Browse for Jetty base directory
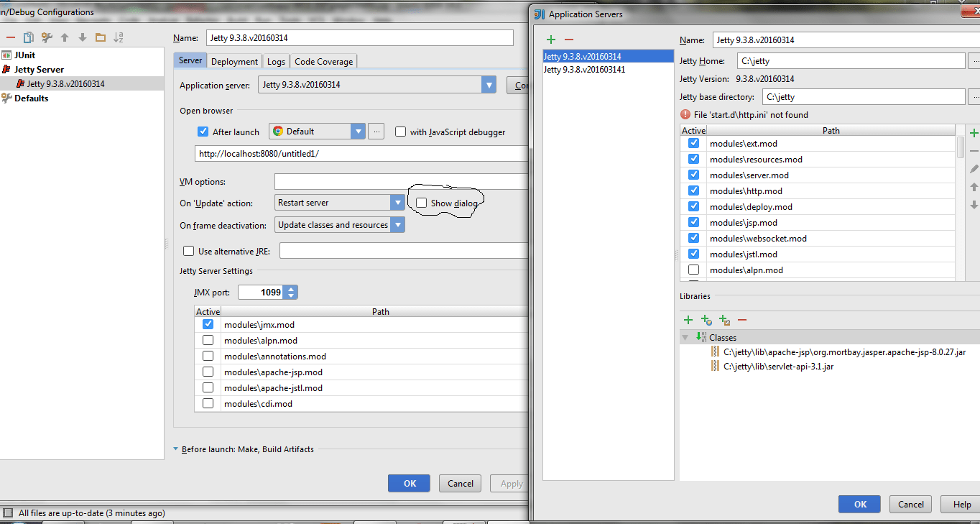Image resolution: width=980 pixels, height=524 pixels. tap(974, 96)
